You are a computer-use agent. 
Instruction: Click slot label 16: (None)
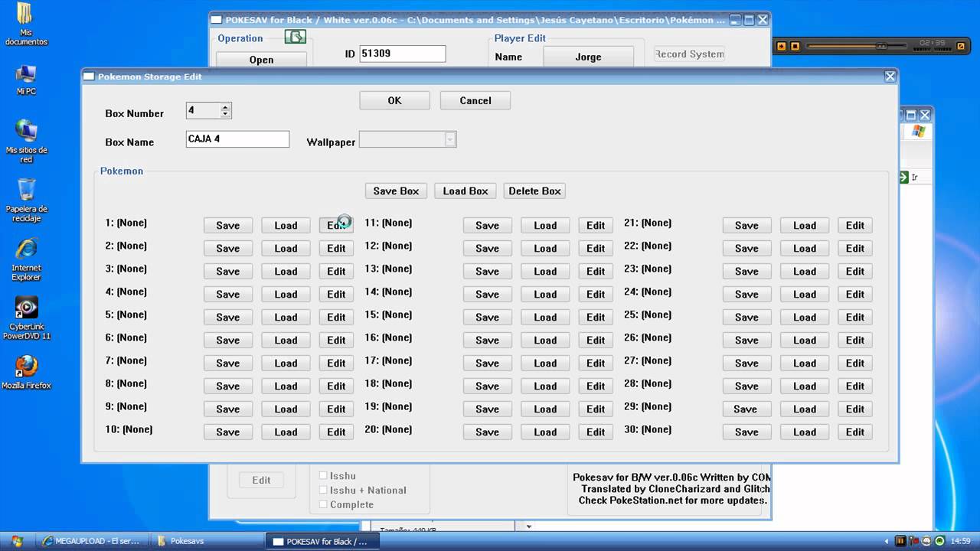[389, 337]
